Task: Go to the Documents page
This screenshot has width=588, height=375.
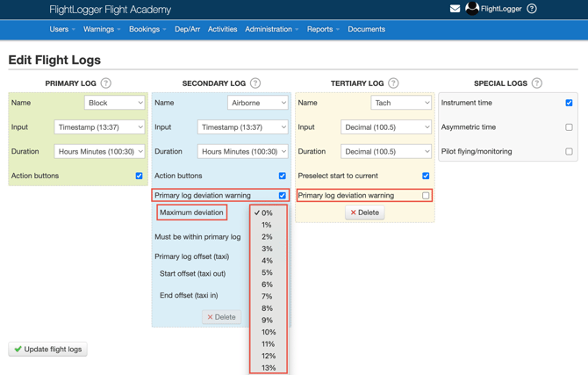Action: click(x=366, y=29)
